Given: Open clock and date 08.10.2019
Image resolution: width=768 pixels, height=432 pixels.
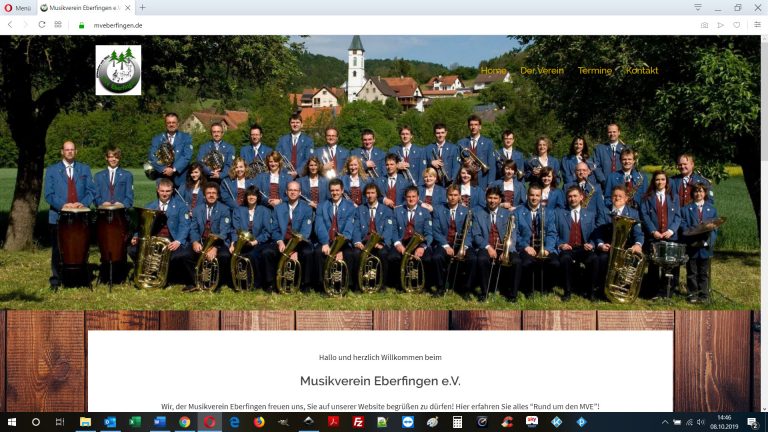Looking at the screenshot, I should [x=724, y=422].
